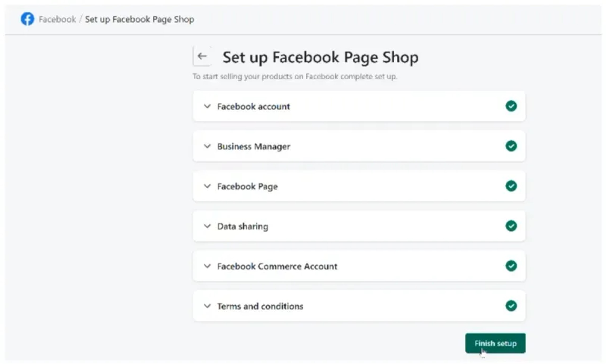Viewport: 606px width, 364px height.
Task: Expand the Data sharing section chevron
Action: pyautogui.click(x=207, y=226)
